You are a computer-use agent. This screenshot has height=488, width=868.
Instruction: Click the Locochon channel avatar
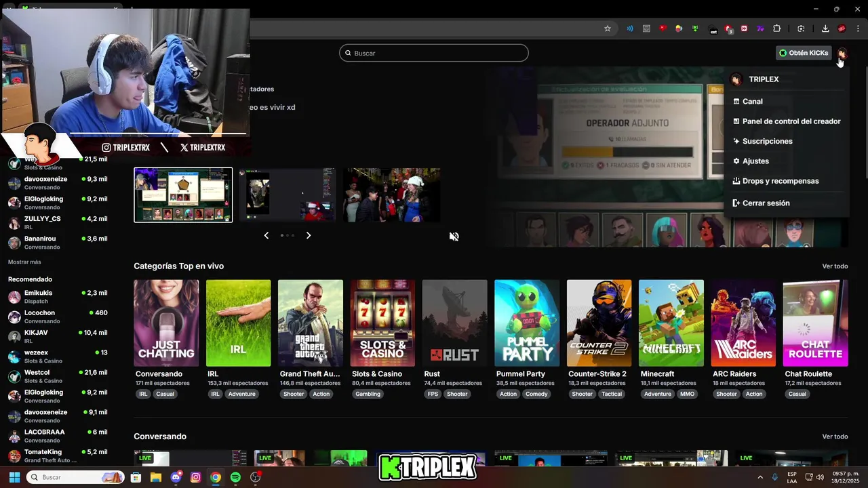click(x=14, y=317)
